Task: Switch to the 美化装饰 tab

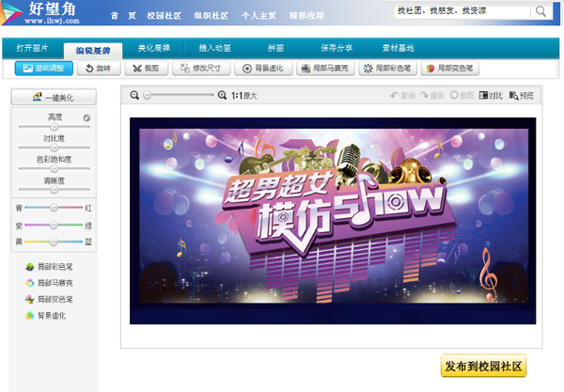Action: (157, 48)
